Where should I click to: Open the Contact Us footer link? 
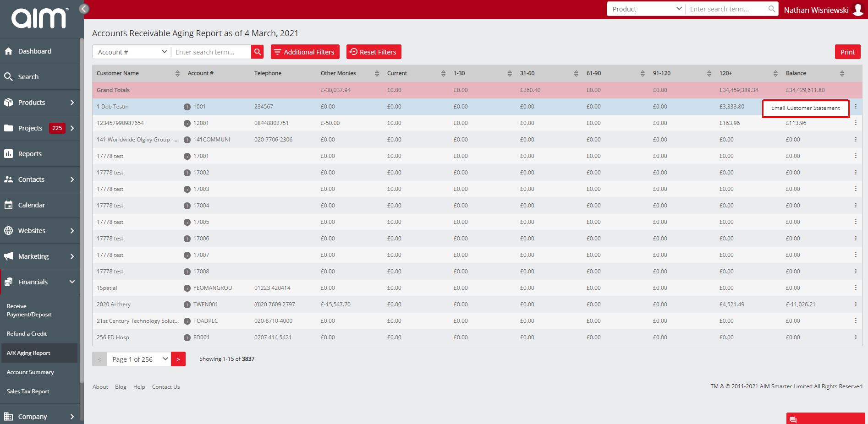coord(166,387)
